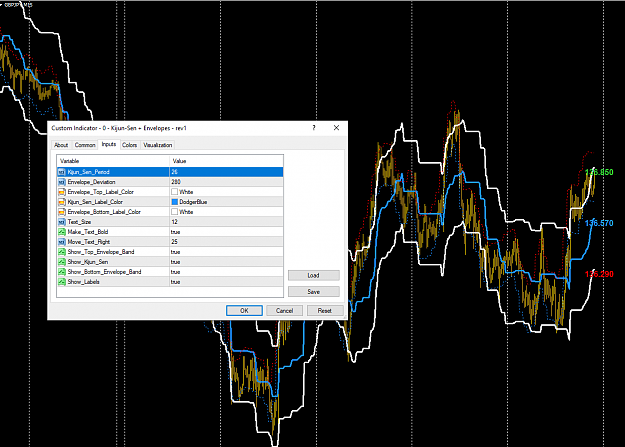Pick the white swatch for Envelope_Top_Label_Color
The image size is (625, 447).
(175, 192)
